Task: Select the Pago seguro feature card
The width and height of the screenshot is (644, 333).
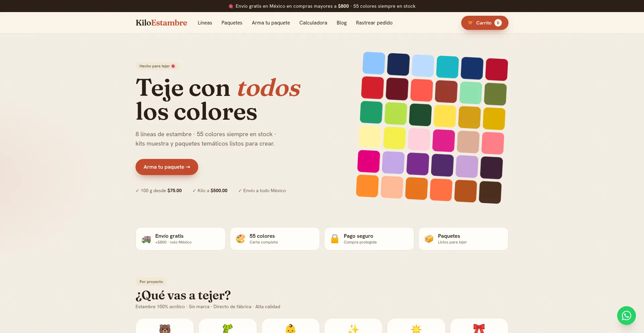Action: 369,239
